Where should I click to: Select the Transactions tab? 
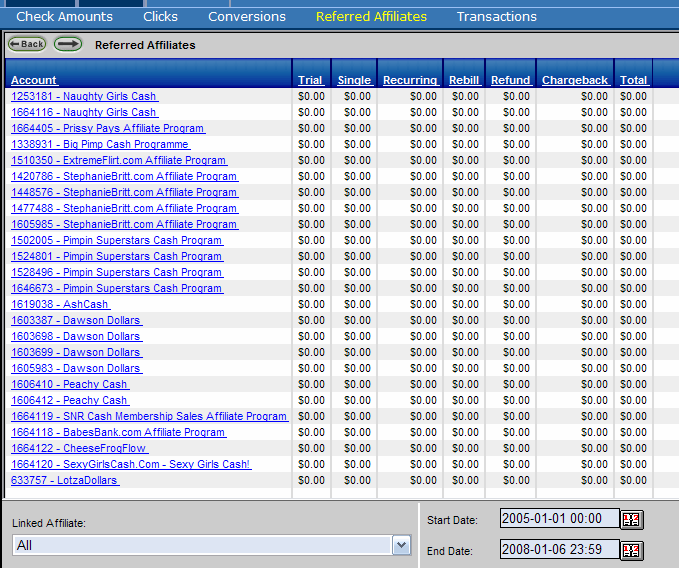point(496,16)
